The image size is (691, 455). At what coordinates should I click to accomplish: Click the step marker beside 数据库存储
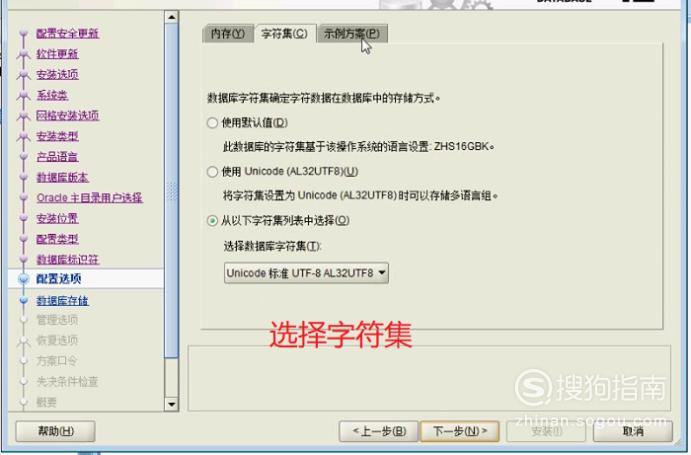point(24,300)
